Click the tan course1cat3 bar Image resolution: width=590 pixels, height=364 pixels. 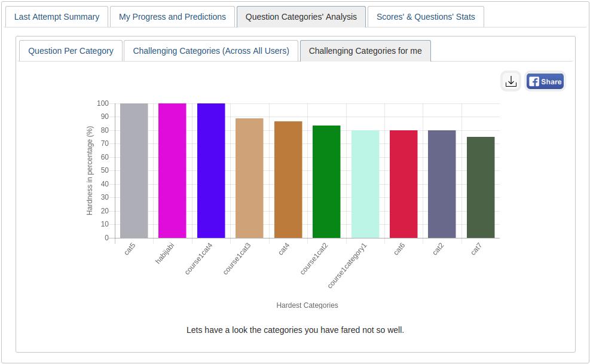click(x=249, y=178)
